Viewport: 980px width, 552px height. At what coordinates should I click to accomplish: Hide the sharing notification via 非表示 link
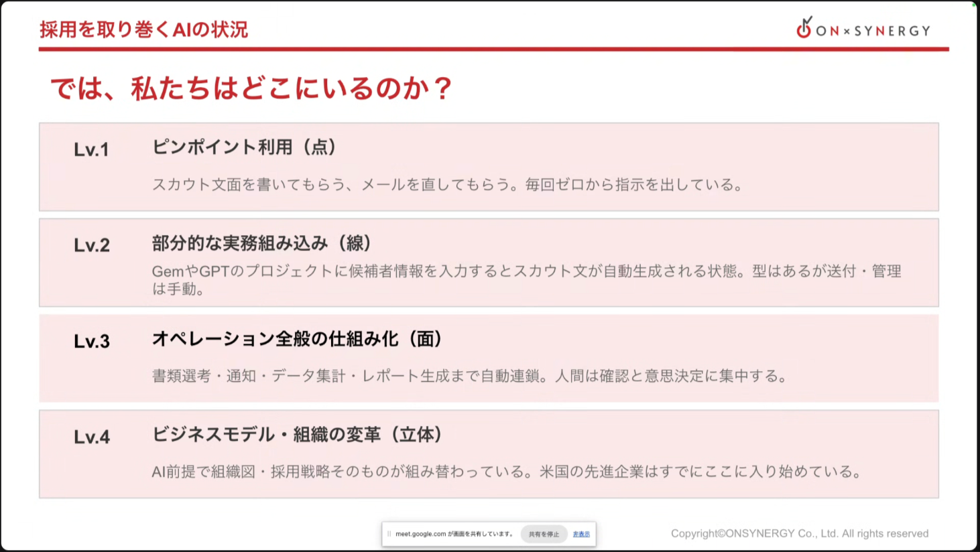click(581, 534)
